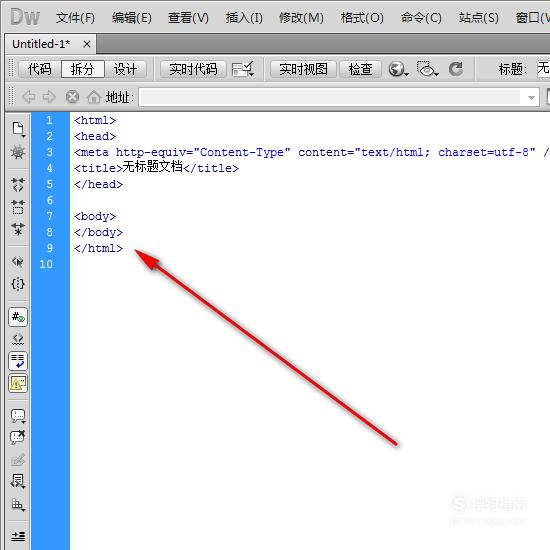Place cursor on the <body> tag line
This screenshot has height=550, width=550.
95,216
